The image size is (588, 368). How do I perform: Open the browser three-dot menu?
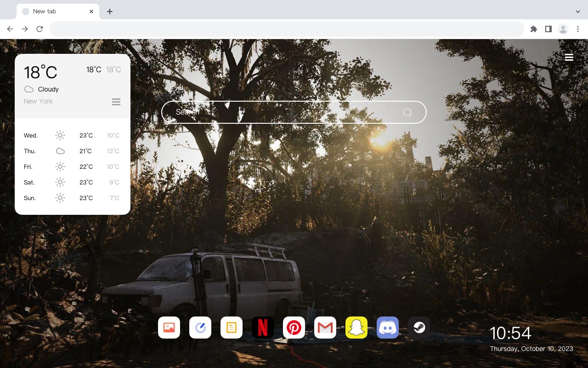pos(578,29)
